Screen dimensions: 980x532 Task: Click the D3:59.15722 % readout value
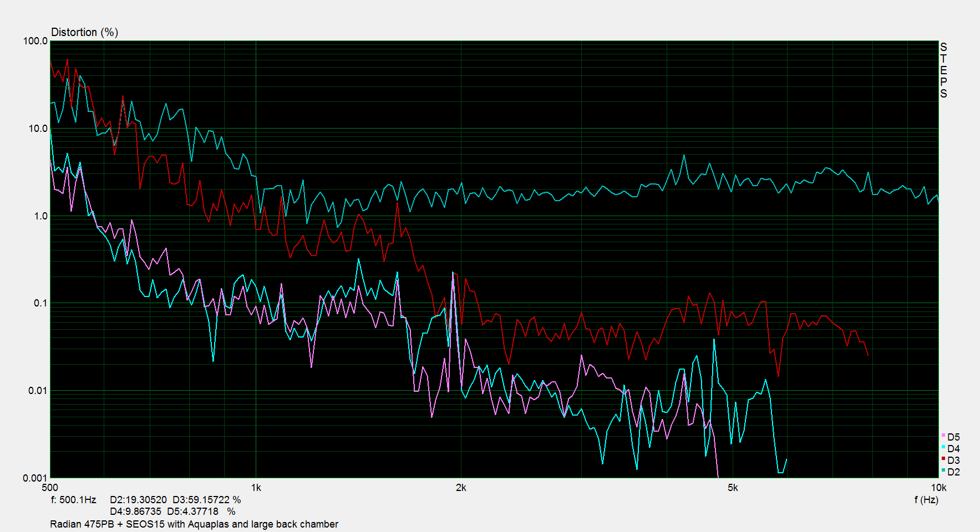(207, 500)
